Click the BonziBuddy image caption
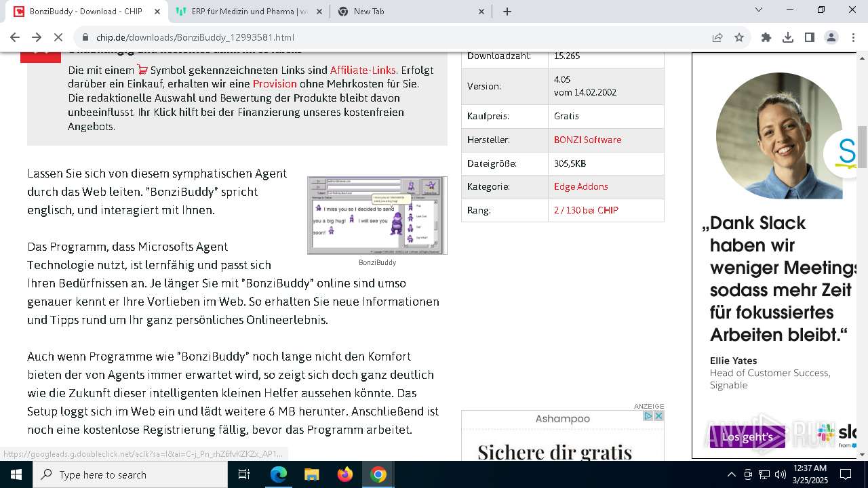 coord(377,262)
